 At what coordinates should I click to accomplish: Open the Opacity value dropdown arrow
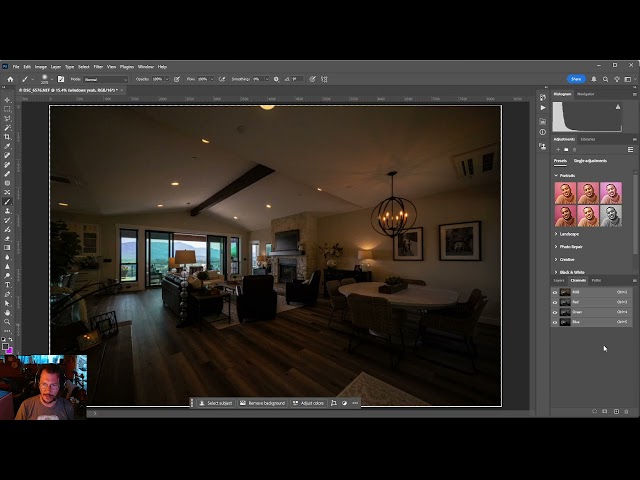(x=167, y=79)
